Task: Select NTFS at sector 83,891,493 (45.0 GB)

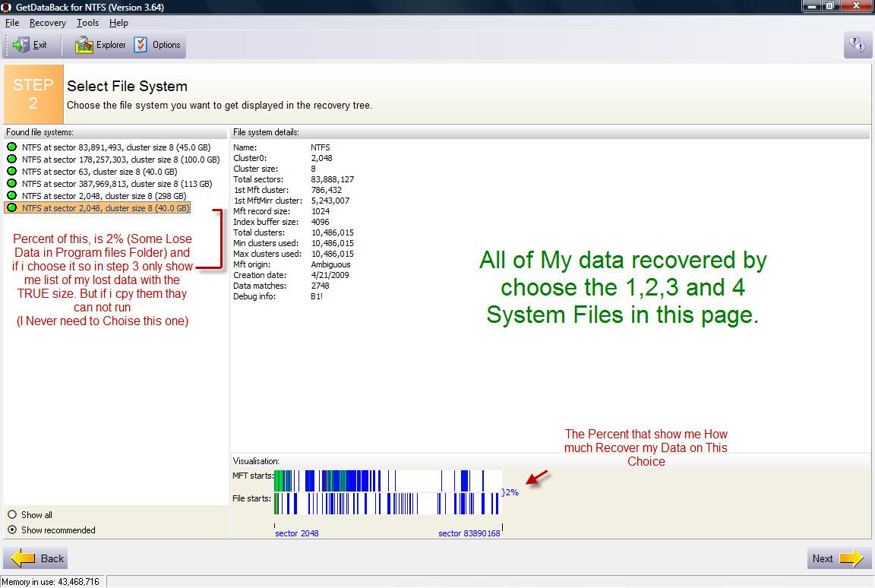Action: 116,147
